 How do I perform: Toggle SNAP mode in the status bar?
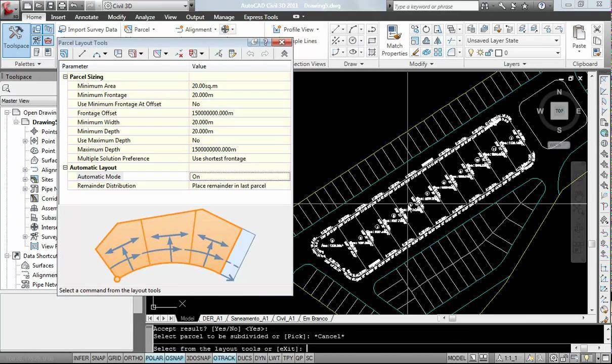tap(99, 358)
